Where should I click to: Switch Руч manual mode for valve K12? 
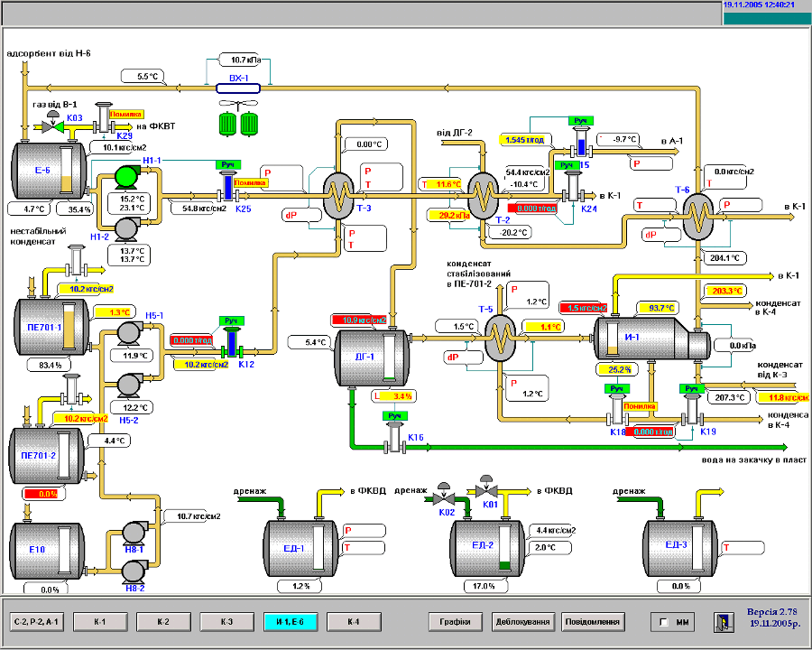coord(232,320)
